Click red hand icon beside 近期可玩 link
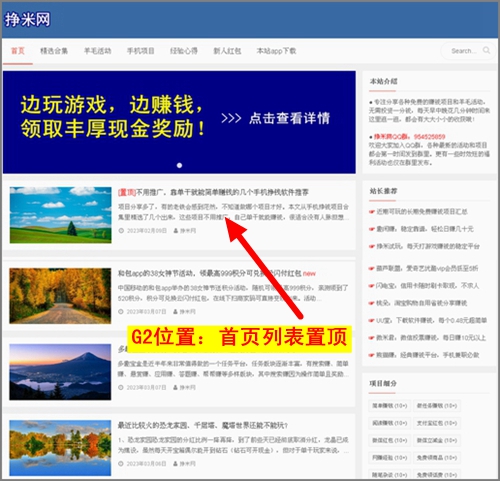This screenshot has height=481, width=500. tap(372, 212)
